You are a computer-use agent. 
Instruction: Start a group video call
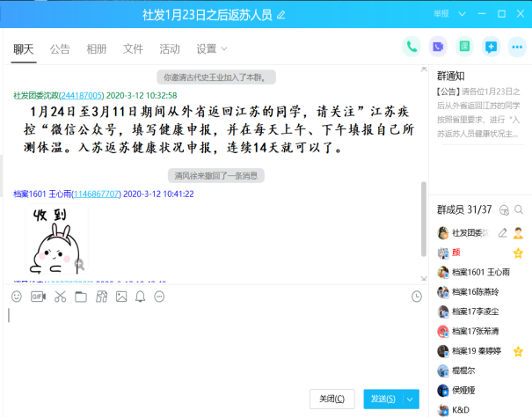438,47
